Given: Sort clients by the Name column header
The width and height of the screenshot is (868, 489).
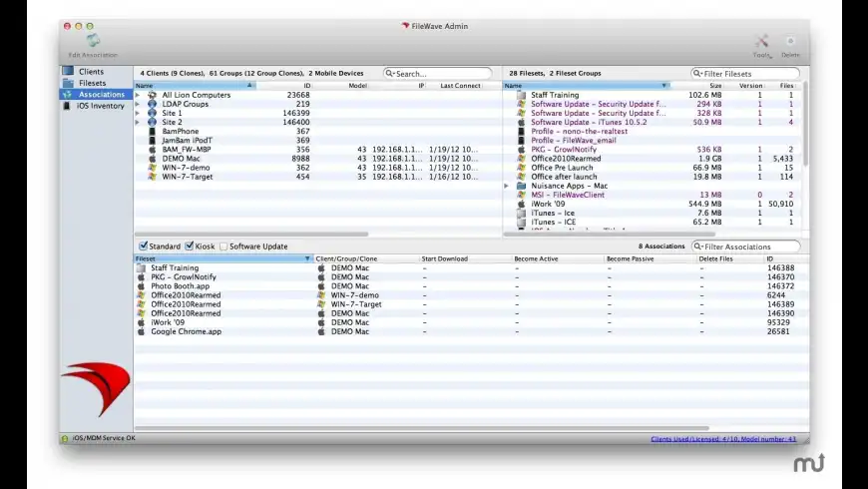Looking at the screenshot, I should [x=195, y=85].
